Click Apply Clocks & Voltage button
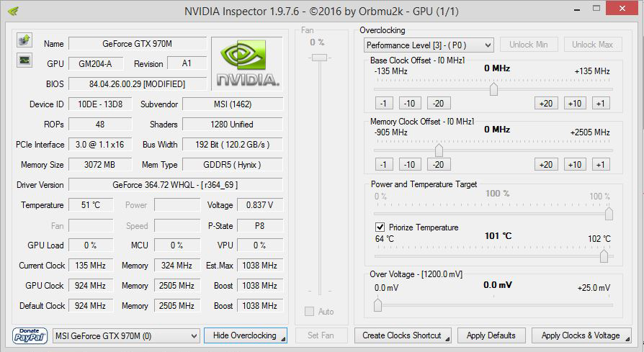This screenshot has height=352, width=644. click(581, 335)
